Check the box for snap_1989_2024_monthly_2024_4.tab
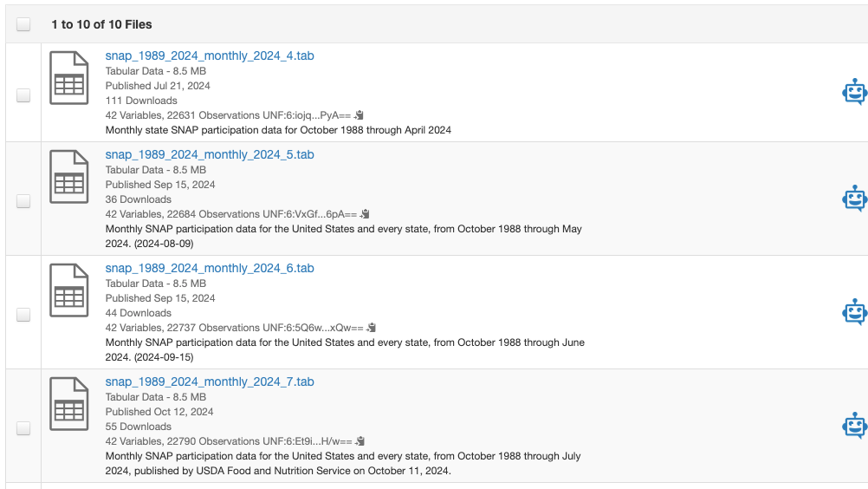 [23, 95]
